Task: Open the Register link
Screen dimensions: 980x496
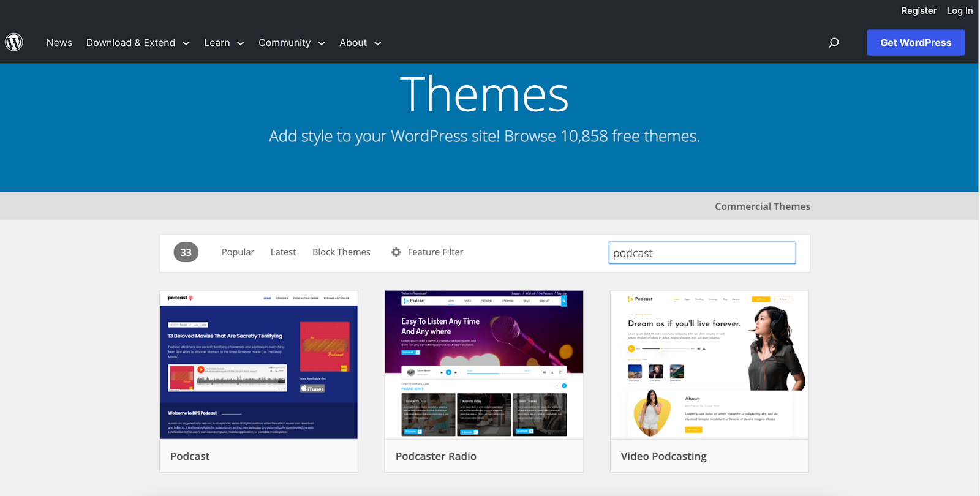Action: 918,10
